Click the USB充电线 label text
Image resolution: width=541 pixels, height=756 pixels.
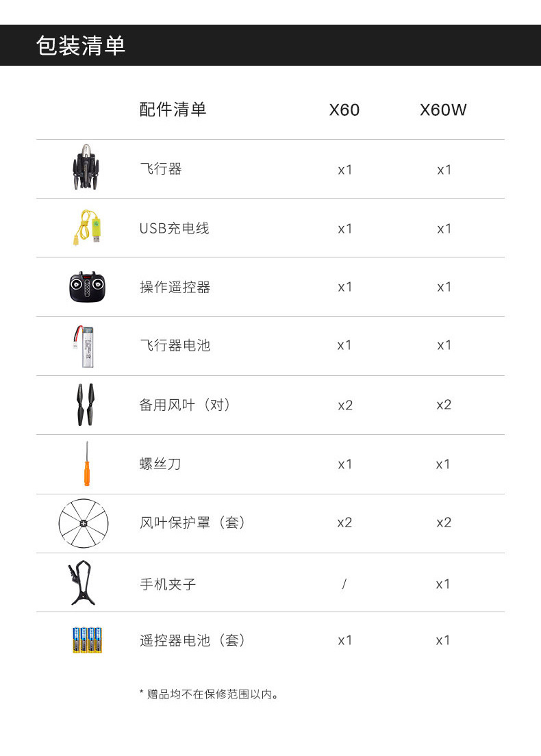[x=174, y=229]
